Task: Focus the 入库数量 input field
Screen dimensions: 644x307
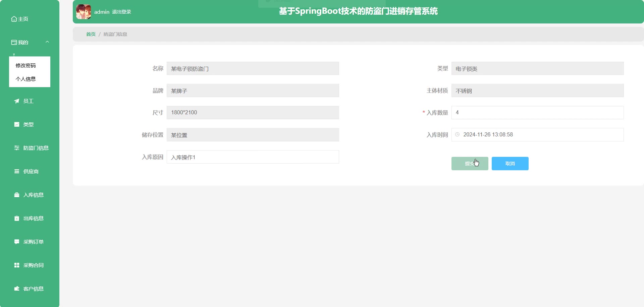Action: click(538, 113)
